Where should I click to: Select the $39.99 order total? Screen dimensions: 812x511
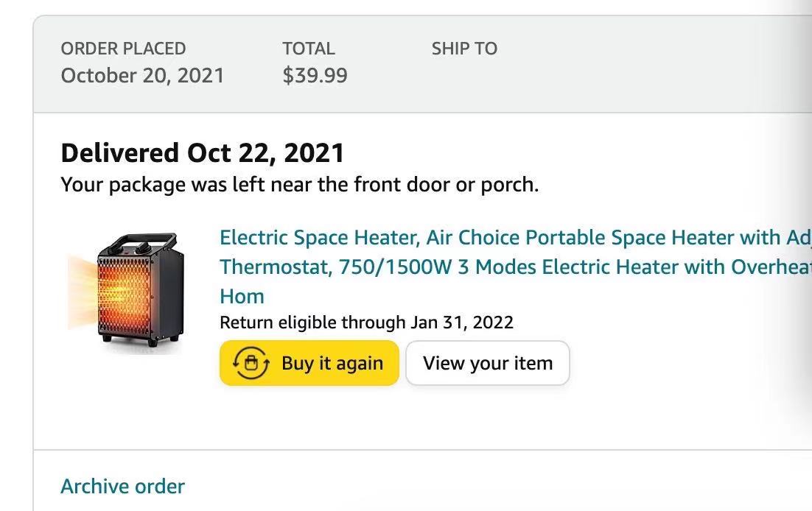[x=315, y=75]
